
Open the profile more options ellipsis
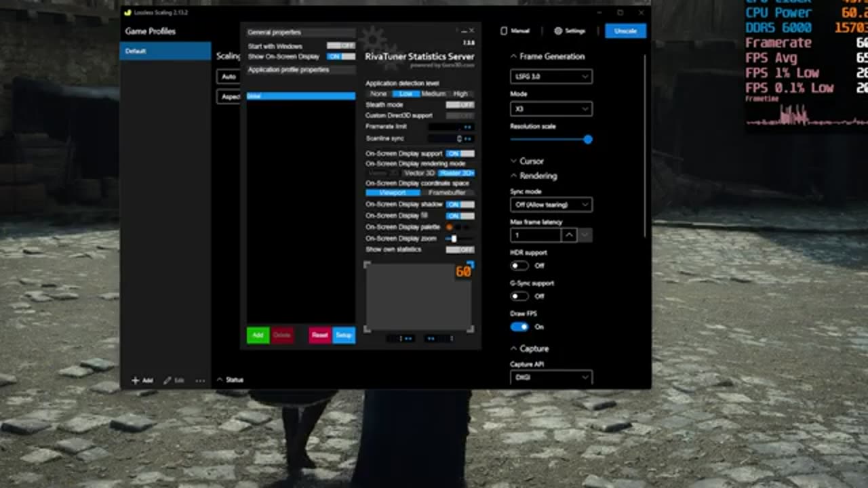200,380
